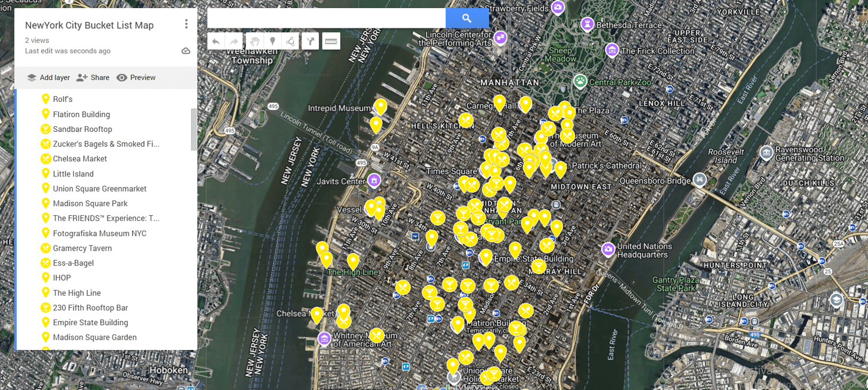The width and height of the screenshot is (868, 390).
Task: Click the Roosevelt Island map label
Action: [726, 156]
